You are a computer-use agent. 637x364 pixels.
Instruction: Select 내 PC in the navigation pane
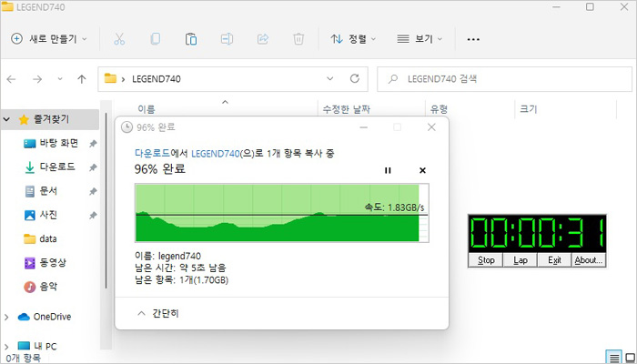point(45,346)
